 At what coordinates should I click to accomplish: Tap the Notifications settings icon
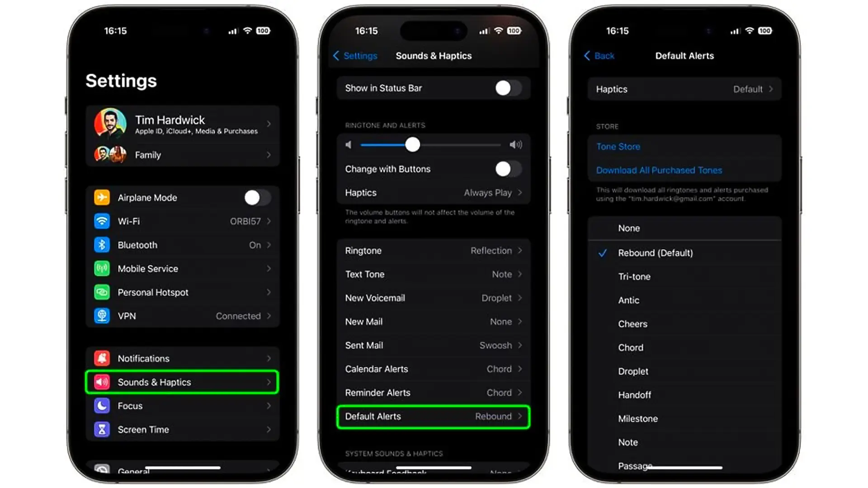(101, 358)
